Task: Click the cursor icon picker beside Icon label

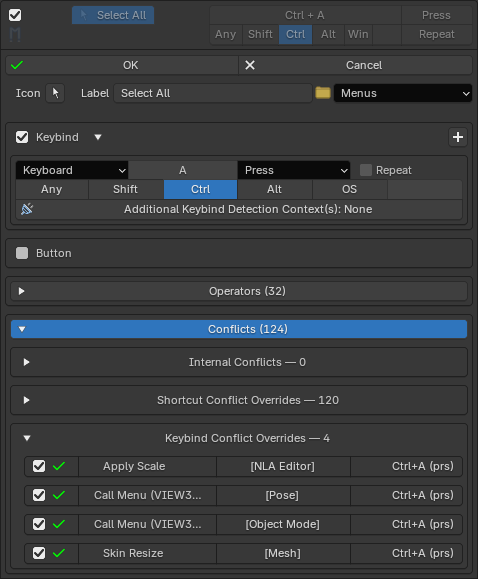Action: pos(55,93)
